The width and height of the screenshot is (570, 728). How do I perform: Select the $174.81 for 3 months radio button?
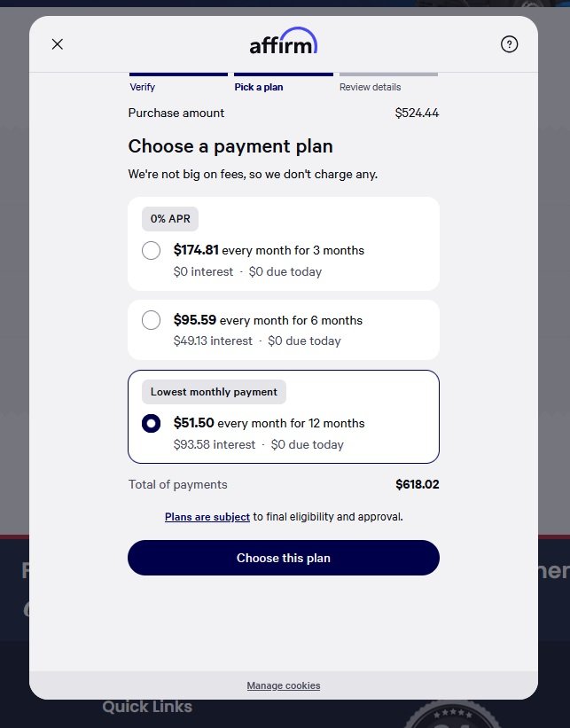click(152, 250)
